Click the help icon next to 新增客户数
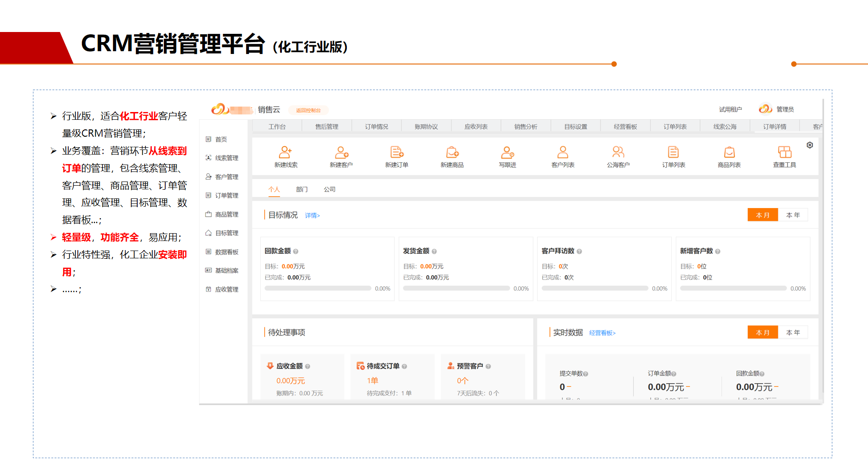The image size is (868, 465). click(718, 251)
